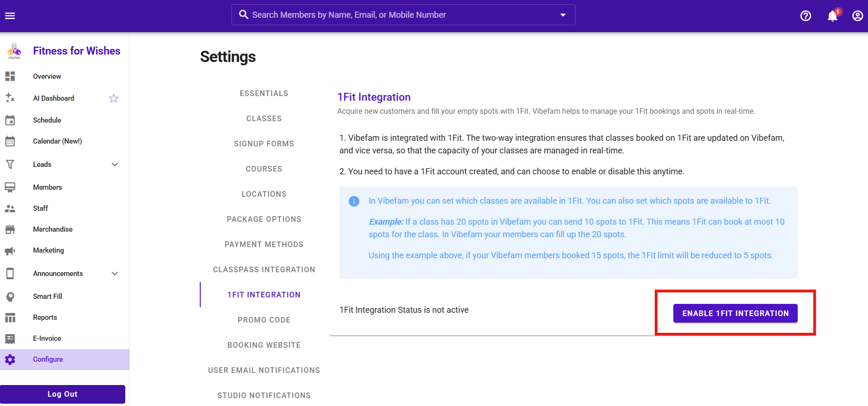Click the Announcements phone icon

[x=10, y=273]
